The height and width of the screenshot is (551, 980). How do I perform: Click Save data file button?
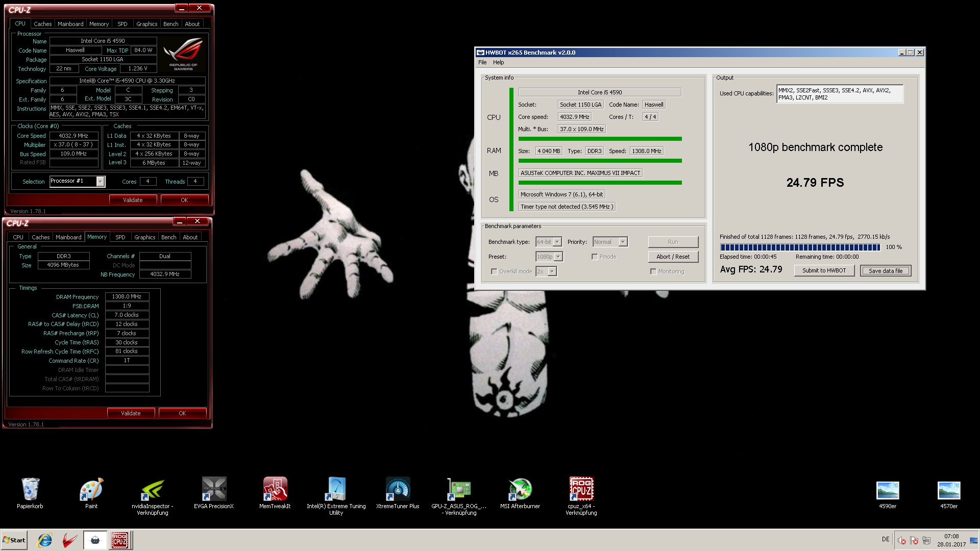pyautogui.click(x=886, y=270)
